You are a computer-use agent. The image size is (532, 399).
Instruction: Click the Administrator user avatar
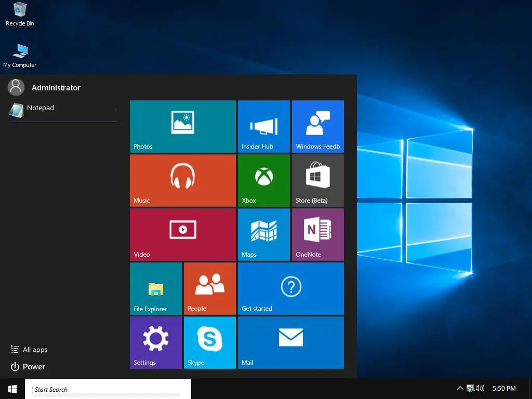pyautogui.click(x=16, y=87)
